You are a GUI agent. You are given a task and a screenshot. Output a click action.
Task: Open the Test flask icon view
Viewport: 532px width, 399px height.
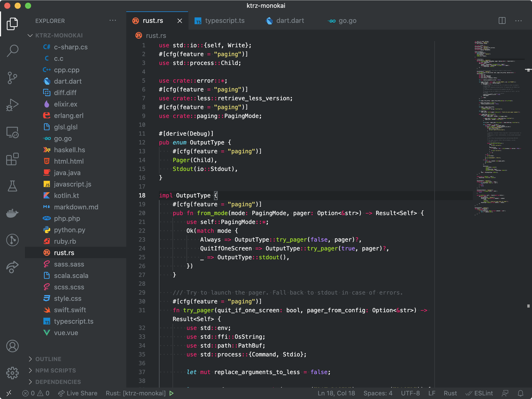click(12, 186)
